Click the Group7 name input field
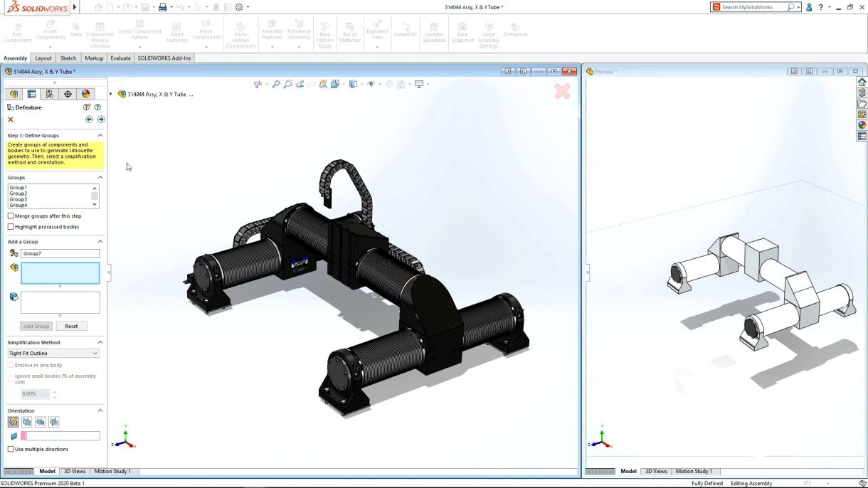Viewport: 868px width, 488px height. click(60, 253)
